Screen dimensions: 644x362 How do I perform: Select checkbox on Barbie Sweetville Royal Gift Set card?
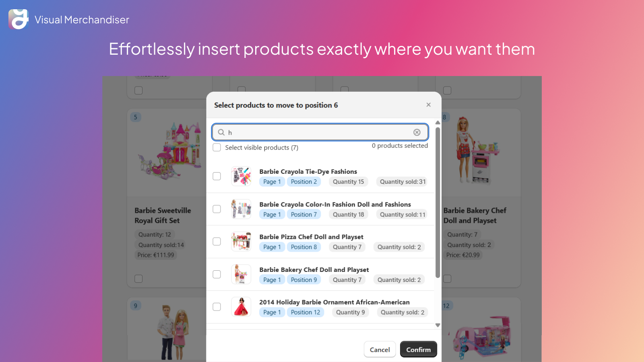click(138, 279)
